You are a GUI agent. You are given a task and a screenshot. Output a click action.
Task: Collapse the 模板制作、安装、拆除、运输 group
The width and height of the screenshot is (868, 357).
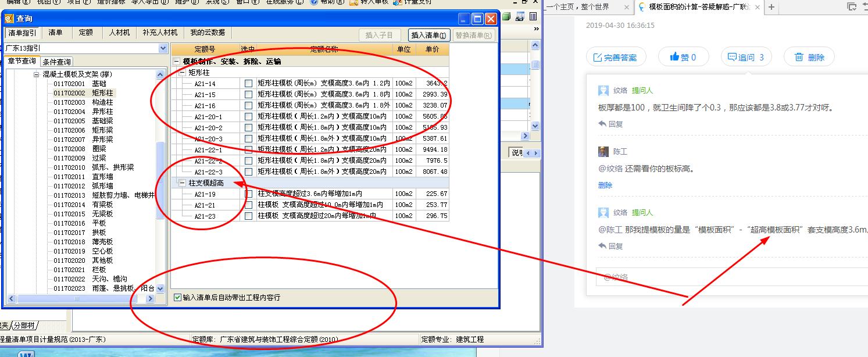pyautogui.click(x=177, y=62)
